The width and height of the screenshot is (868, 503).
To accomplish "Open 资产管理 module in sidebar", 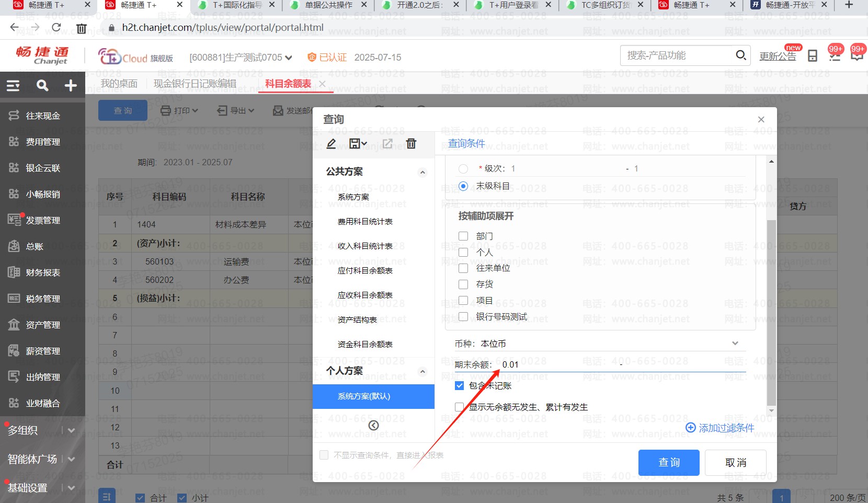I will point(42,325).
